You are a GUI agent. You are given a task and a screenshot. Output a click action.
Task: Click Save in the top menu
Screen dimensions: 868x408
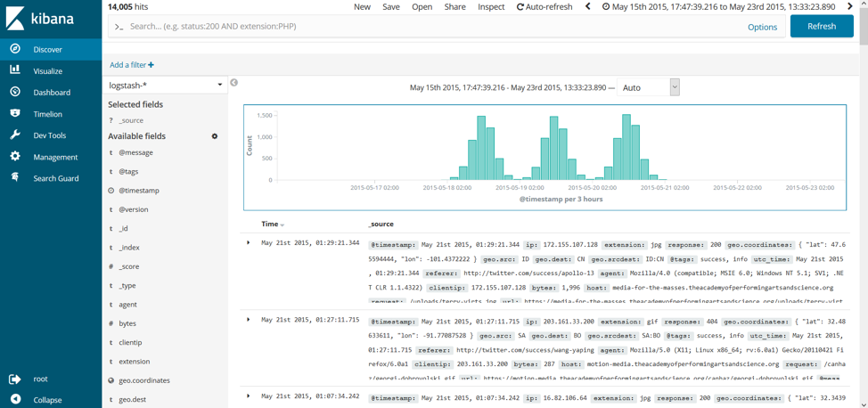click(391, 6)
